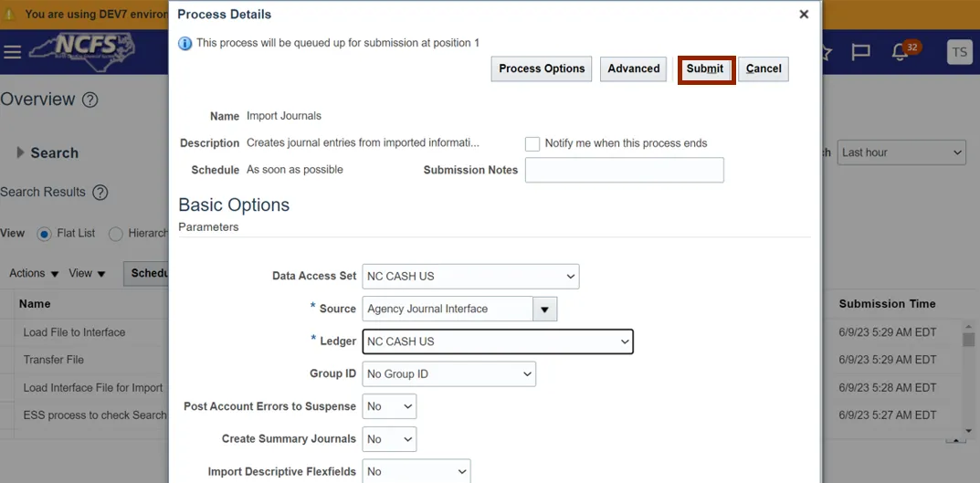Expand the Source dropdown arrow

(x=544, y=310)
